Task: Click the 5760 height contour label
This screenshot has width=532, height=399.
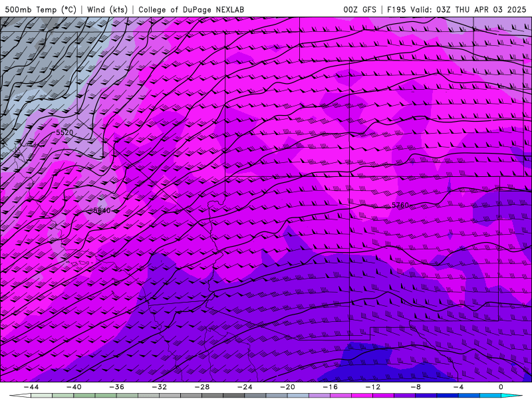Action: (400, 205)
